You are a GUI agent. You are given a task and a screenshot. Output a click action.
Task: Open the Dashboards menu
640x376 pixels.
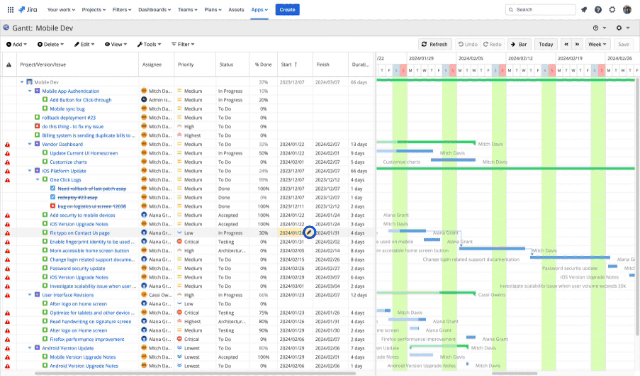(155, 9)
